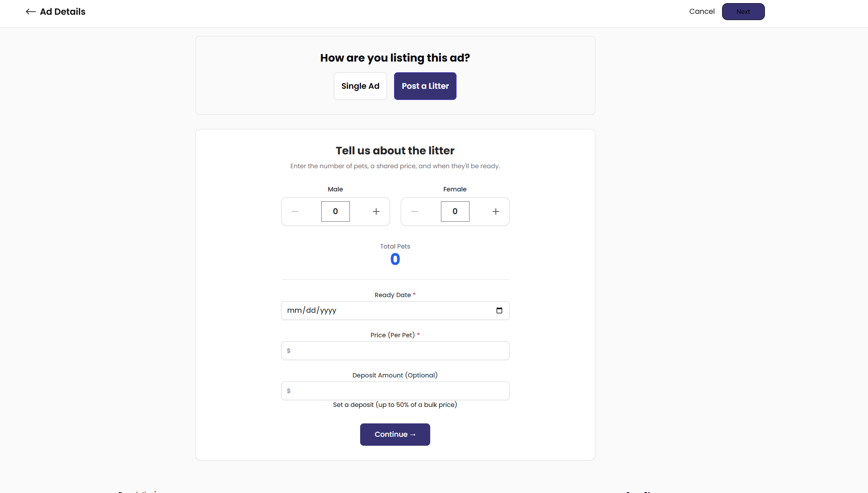The width and height of the screenshot is (868, 493).
Task: Decrease the Male pet count
Action: pyautogui.click(x=295, y=211)
